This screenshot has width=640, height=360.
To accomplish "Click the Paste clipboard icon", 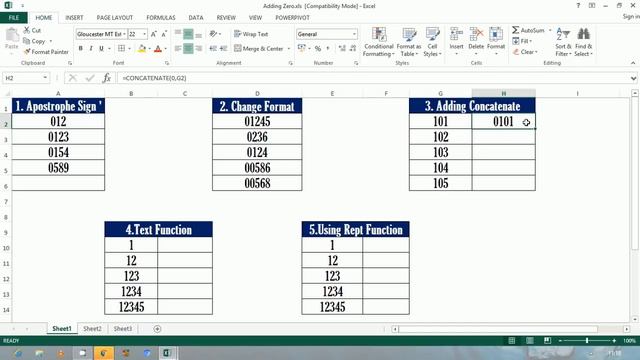I will [x=12, y=36].
